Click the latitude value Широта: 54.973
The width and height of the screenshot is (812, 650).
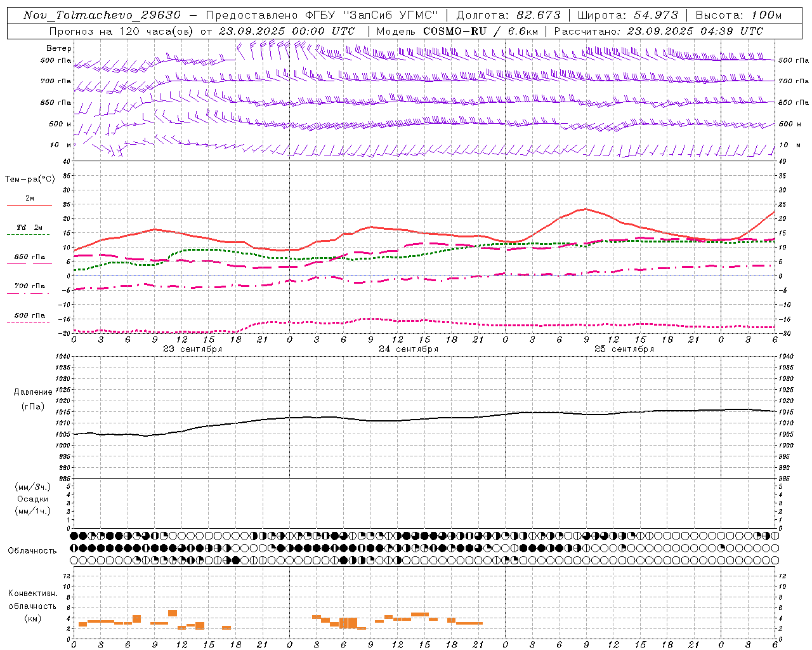pos(628,15)
